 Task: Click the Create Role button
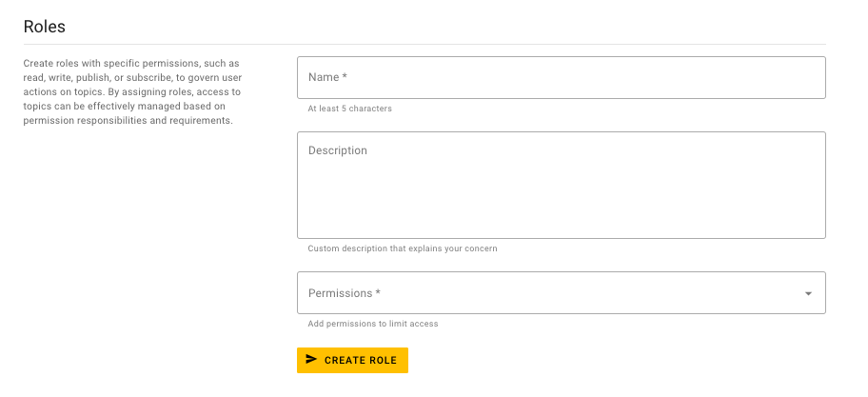coord(352,361)
